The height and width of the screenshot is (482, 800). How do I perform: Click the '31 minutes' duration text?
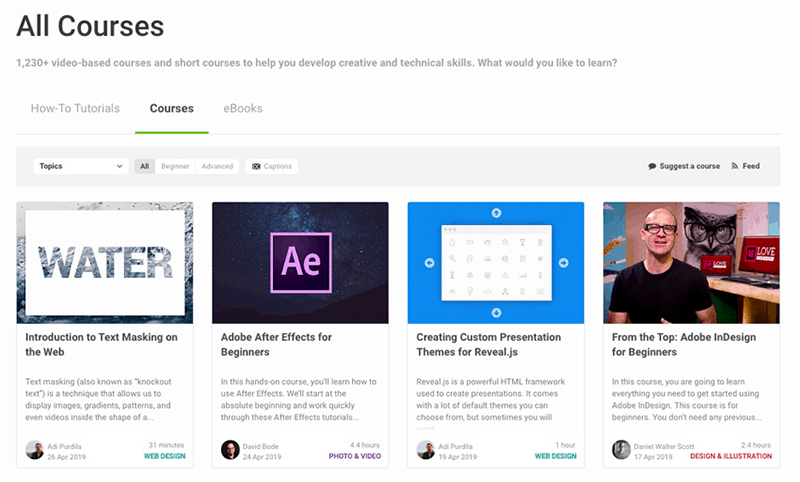[x=166, y=445]
